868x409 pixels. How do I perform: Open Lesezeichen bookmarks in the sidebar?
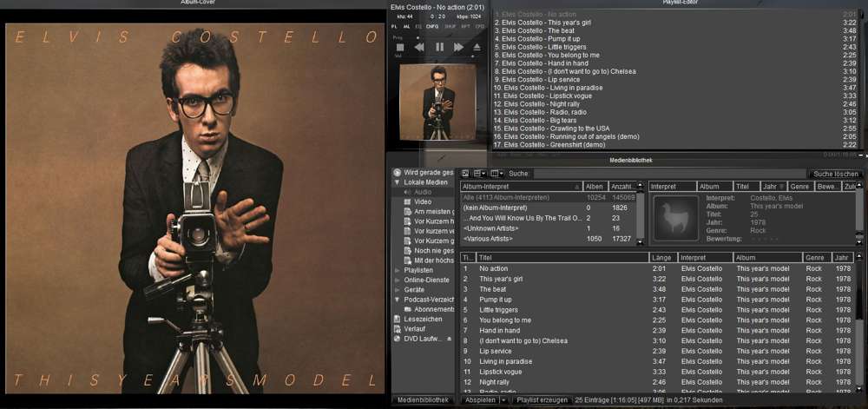[x=423, y=319]
